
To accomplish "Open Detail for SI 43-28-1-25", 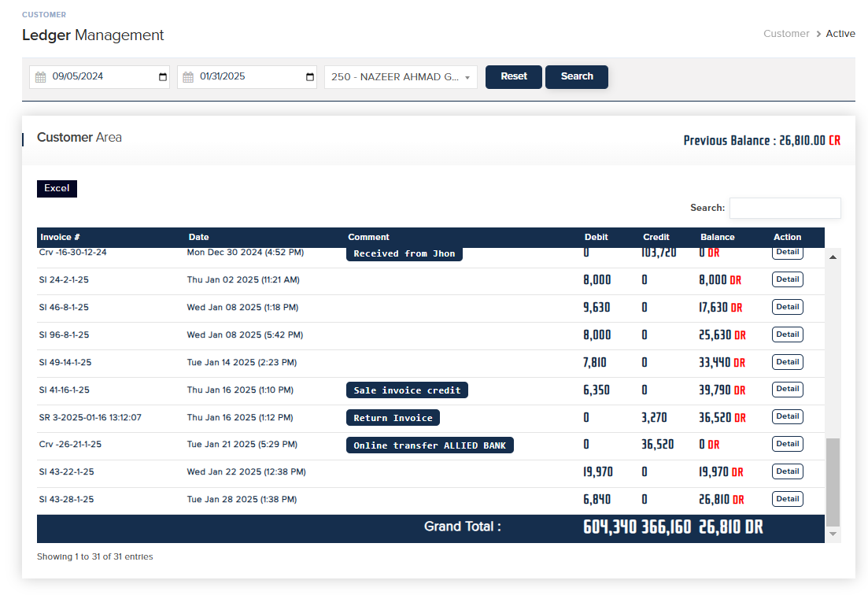I will (x=787, y=499).
